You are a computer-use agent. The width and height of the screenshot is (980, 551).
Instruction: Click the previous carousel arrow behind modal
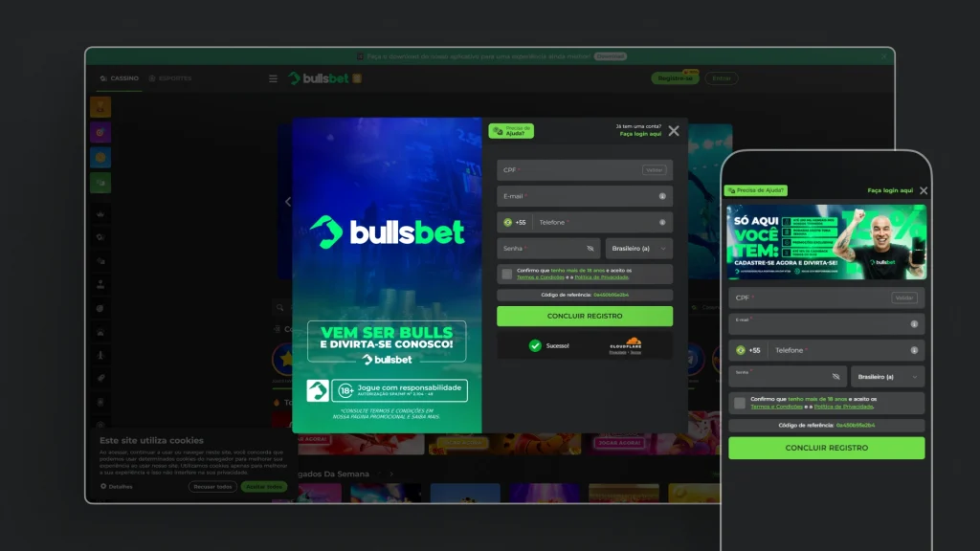pyautogui.click(x=288, y=202)
